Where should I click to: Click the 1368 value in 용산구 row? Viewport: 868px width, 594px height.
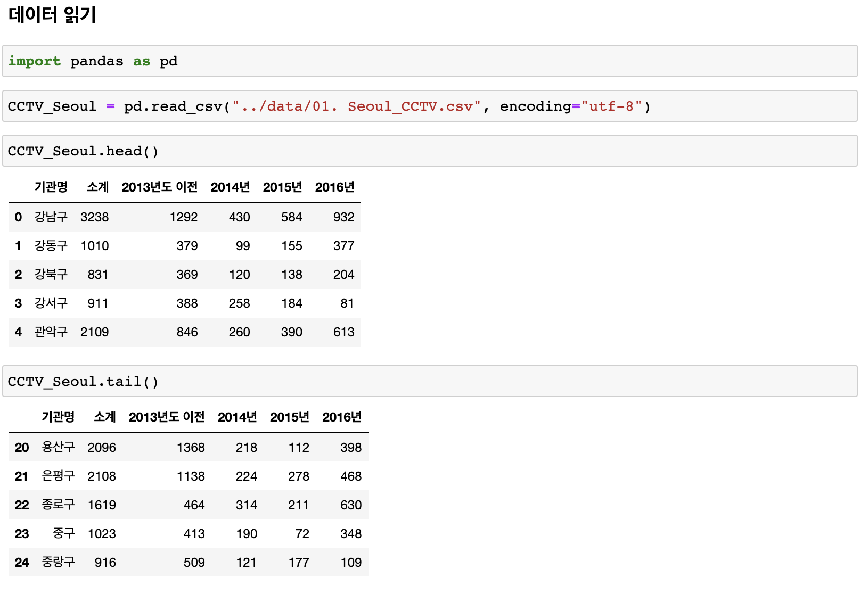[191, 448]
